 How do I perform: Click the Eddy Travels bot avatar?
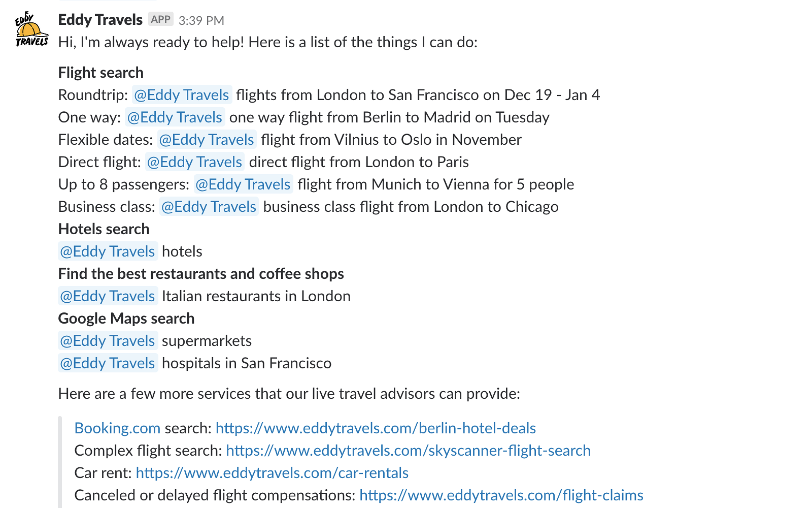31,28
